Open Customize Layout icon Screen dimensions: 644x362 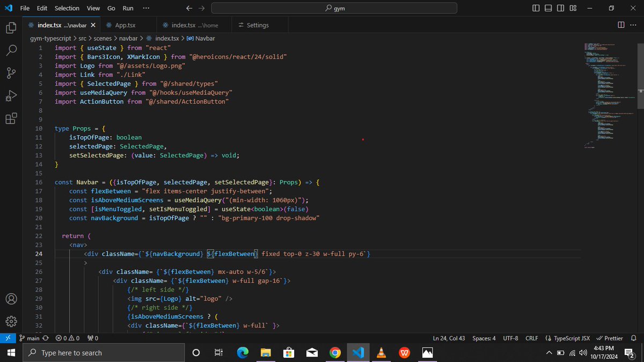(573, 8)
